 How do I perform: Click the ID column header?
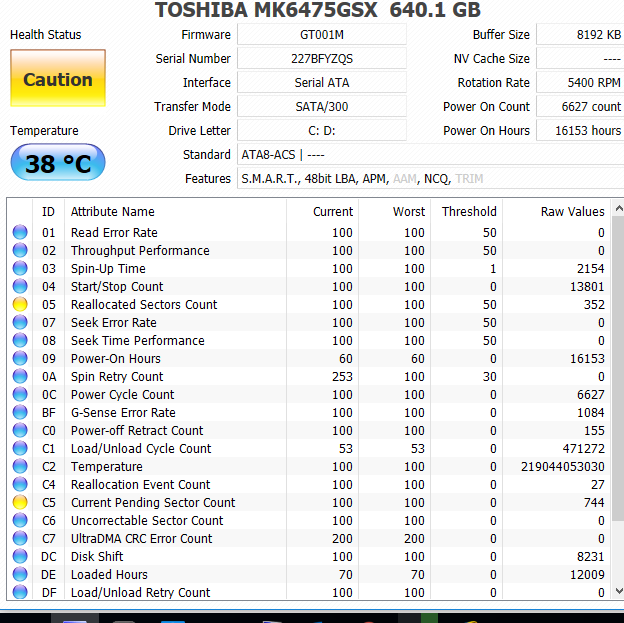click(x=48, y=211)
